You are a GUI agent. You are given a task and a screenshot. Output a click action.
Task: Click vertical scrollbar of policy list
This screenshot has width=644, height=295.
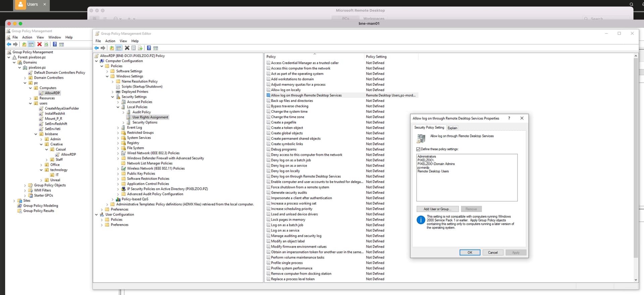pyautogui.click(x=636, y=158)
